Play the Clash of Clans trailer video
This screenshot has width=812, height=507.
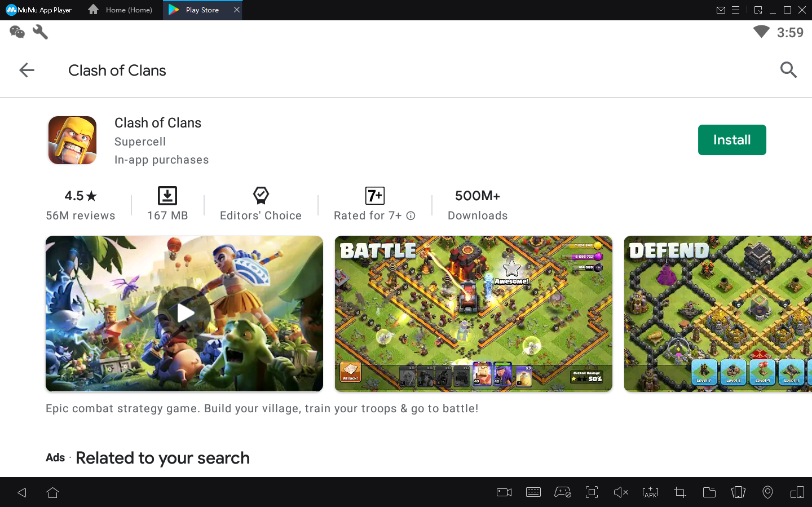(184, 314)
